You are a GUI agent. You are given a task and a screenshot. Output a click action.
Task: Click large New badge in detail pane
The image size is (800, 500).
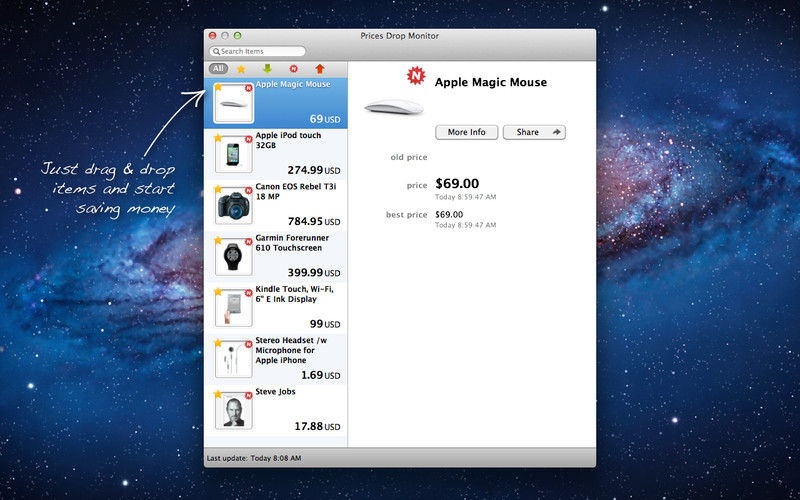pyautogui.click(x=416, y=76)
